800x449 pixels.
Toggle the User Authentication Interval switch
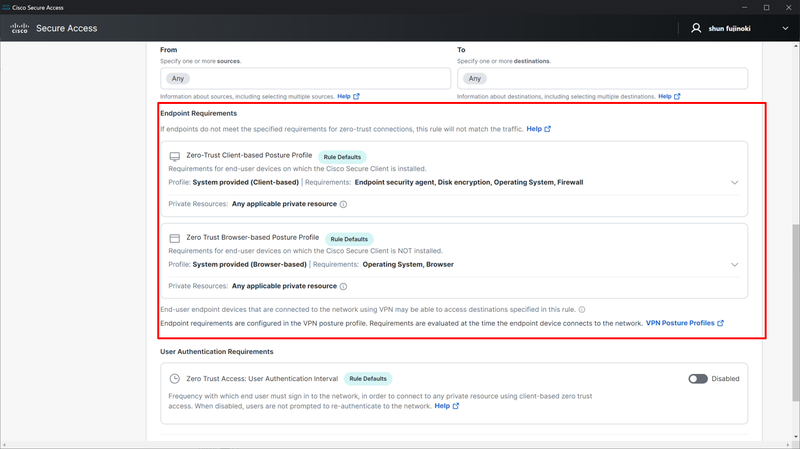(x=698, y=379)
